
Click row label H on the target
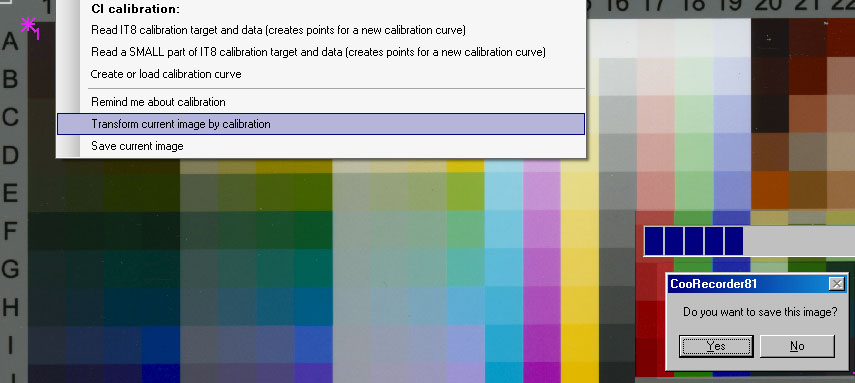pos(10,308)
